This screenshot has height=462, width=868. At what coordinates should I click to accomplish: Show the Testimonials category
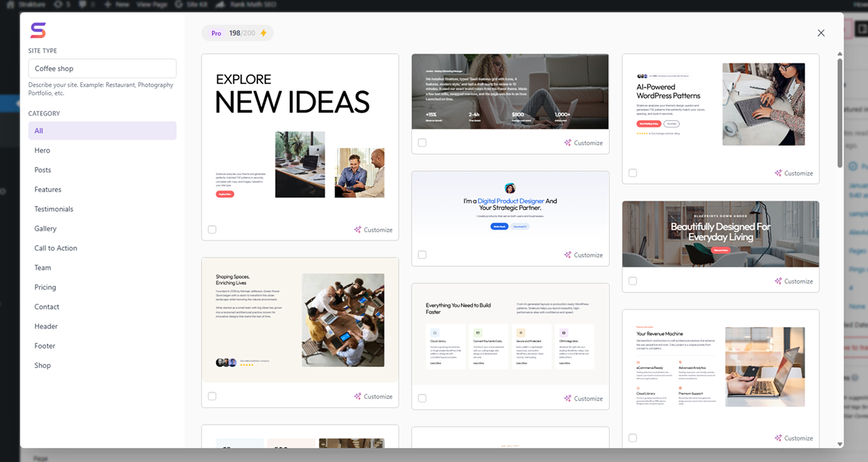click(x=102, y=209)
